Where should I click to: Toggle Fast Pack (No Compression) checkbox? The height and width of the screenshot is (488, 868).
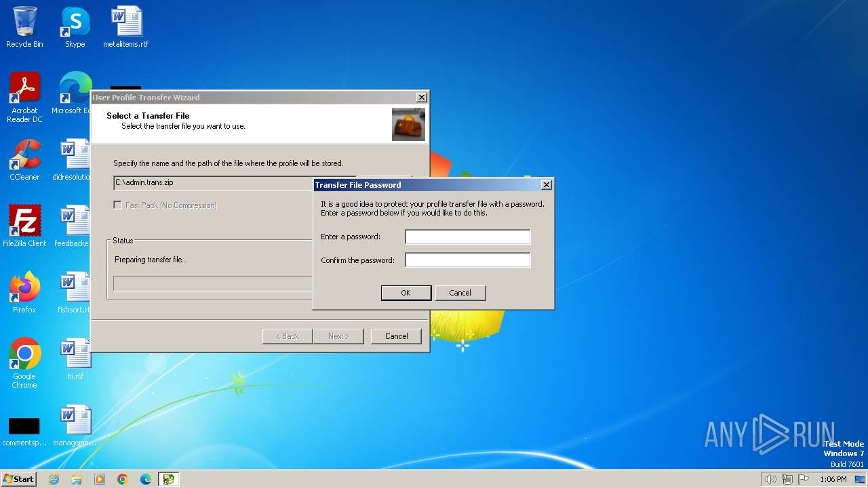[x=118, y=205]
